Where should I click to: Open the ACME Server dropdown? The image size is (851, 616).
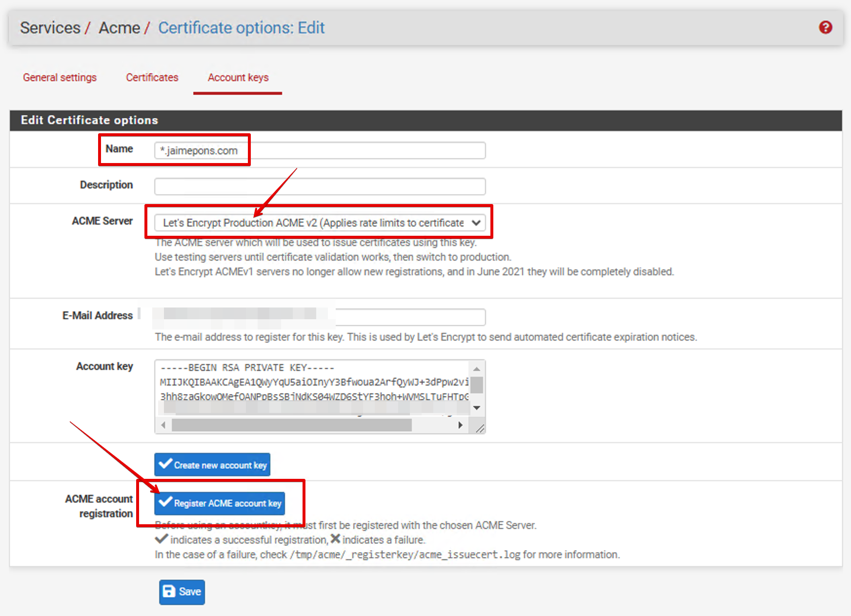click(312, 223)
